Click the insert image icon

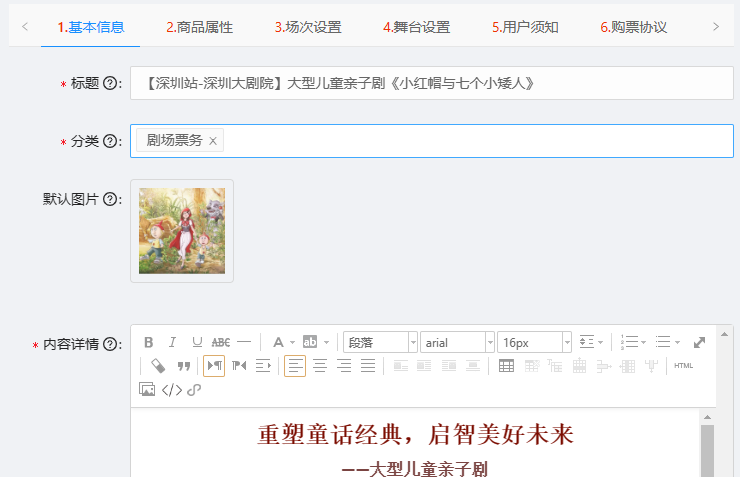click(147, 389)
